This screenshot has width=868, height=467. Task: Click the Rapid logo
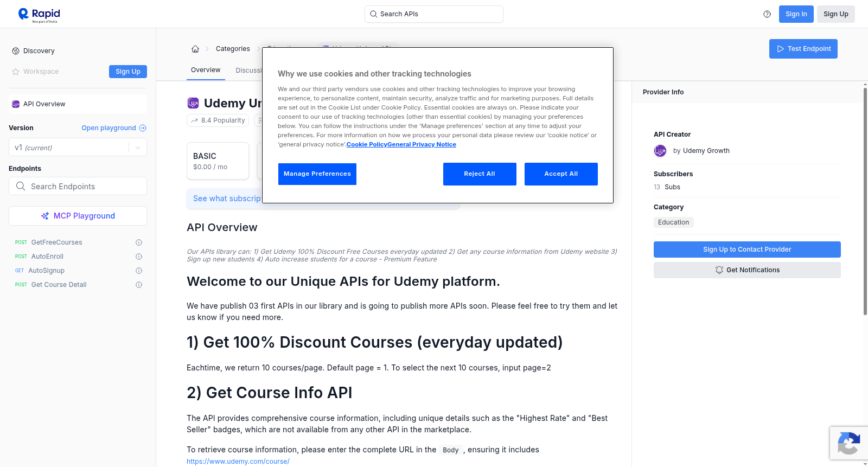point(39,15)
